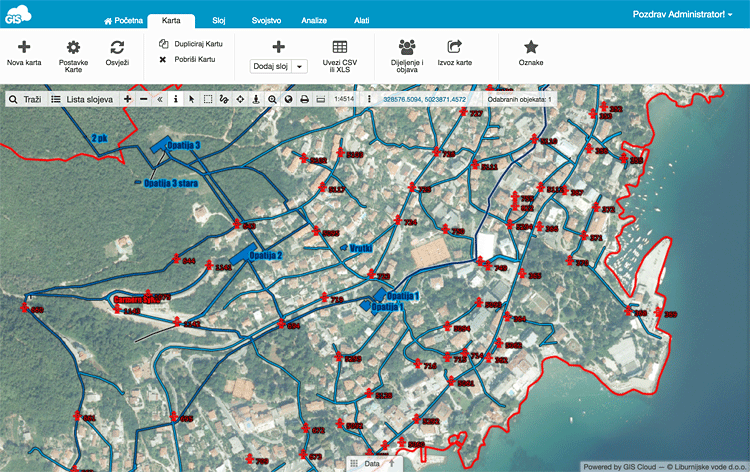
Task: Click the measure ruler tool icon
Action: [x=320, y=99]
